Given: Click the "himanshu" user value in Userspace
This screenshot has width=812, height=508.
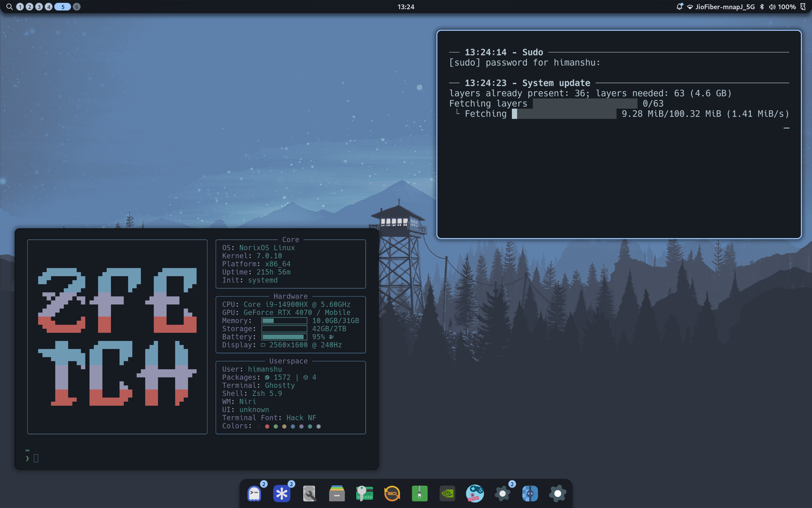Looking at the screenshot, I should click(x=265, y=369).
